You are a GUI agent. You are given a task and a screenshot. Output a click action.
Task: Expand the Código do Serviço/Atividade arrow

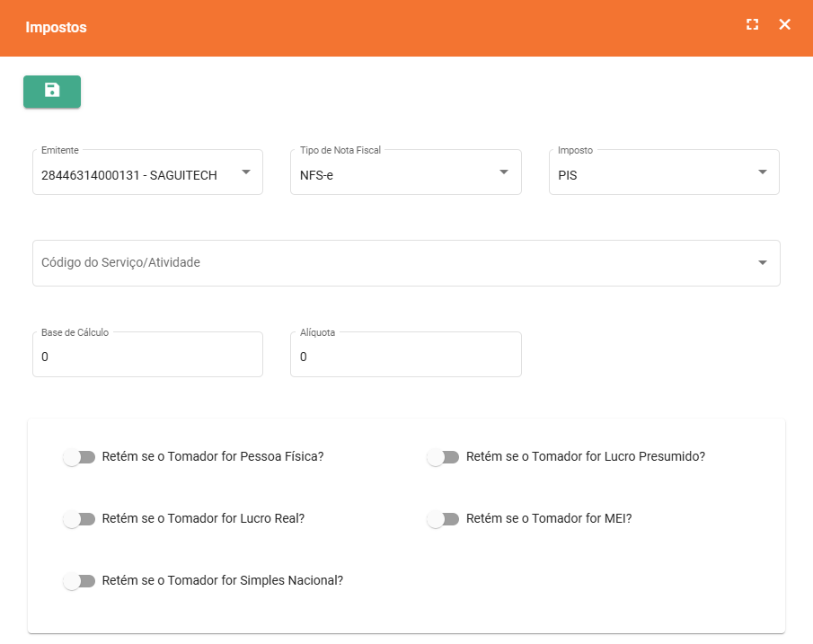762,263
